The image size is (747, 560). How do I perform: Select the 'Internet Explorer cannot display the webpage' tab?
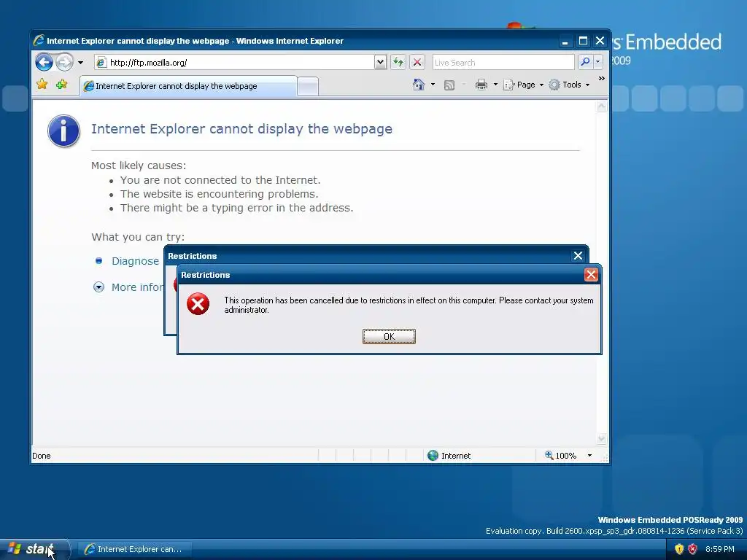pyautogui.click(x=188, y=86)
